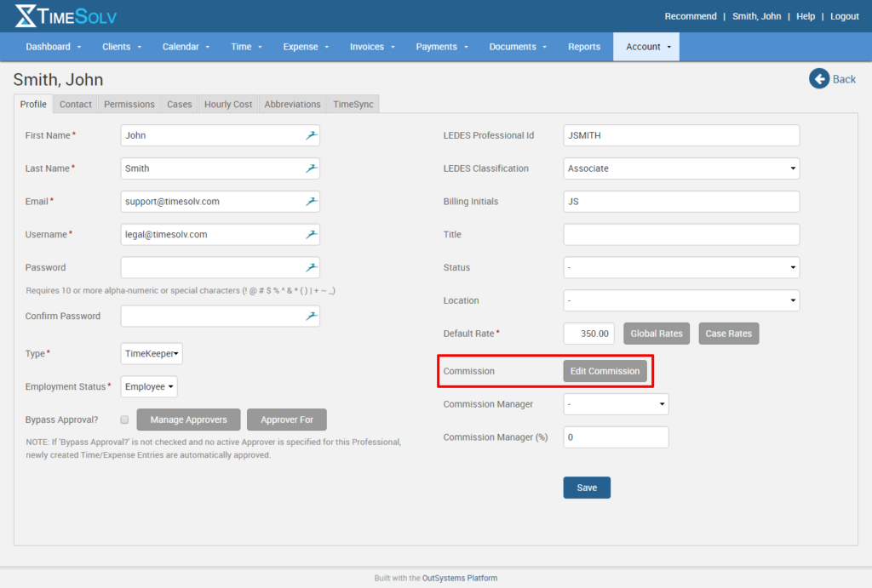Enable the Bypass Approval checkbox
The width and height of the screenshot is (872, 588).
124,420
